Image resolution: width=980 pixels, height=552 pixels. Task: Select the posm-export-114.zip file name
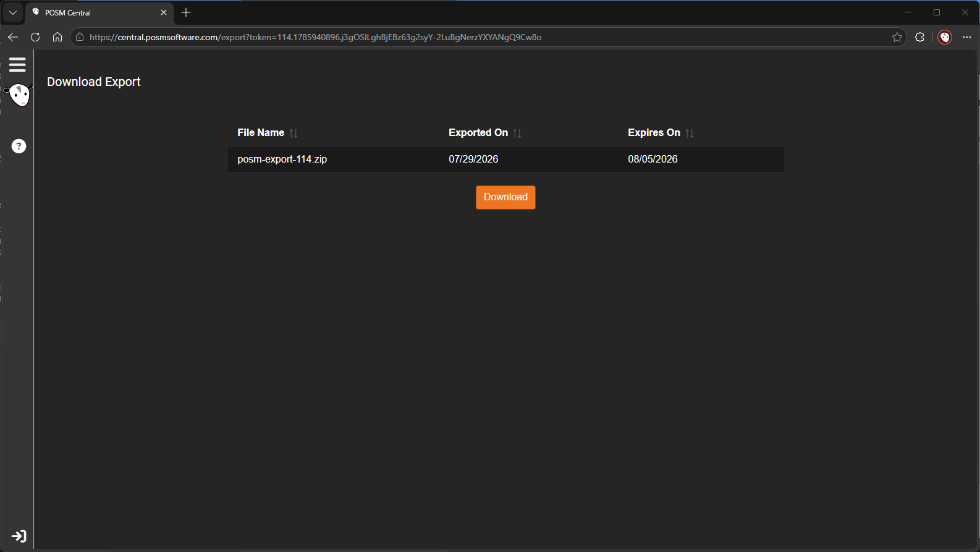pyautogui.click(x=282, y=159)
